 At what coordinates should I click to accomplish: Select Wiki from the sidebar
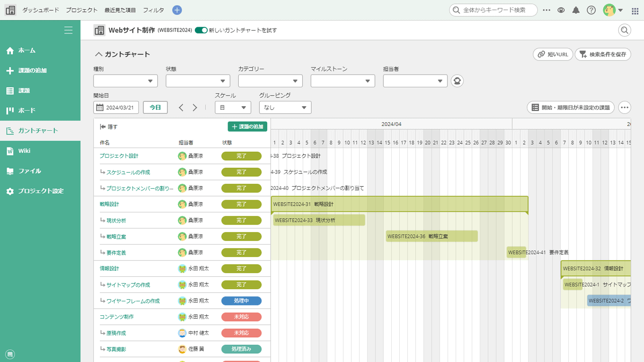24,151
